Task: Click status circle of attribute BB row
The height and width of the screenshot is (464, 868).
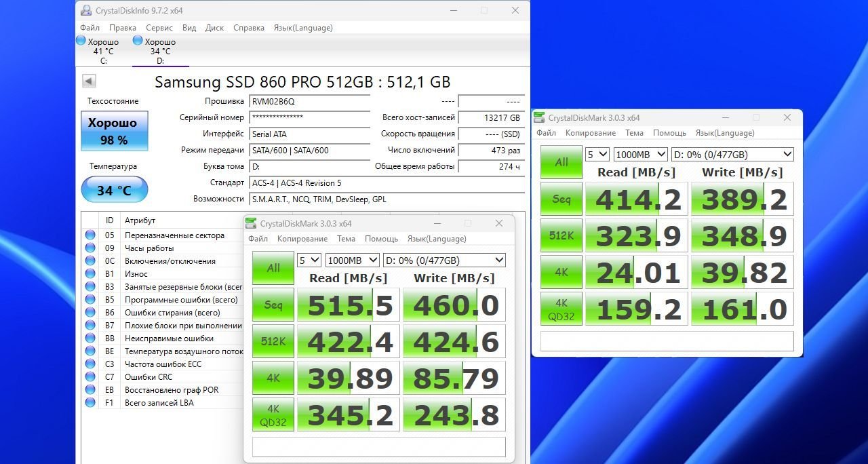Action: coord(90,339)
